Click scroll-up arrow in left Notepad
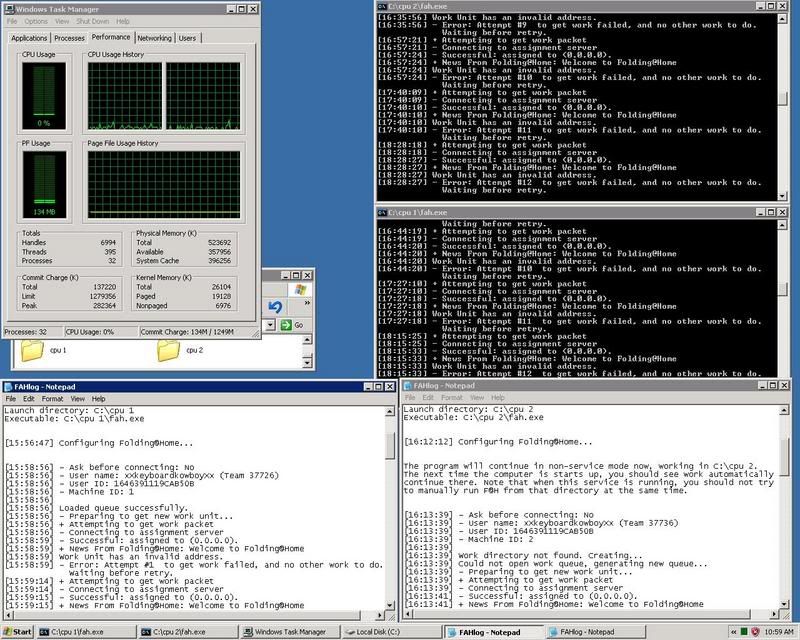Image resolution: width=800 pixels, height=640 pixels. 390,411
